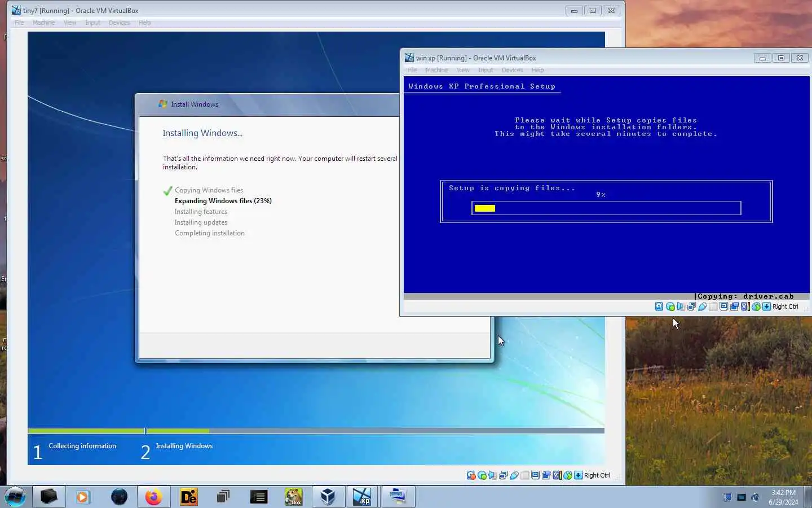
Task: Open File menu in win xp window
Action: click(x=412, y=70)
